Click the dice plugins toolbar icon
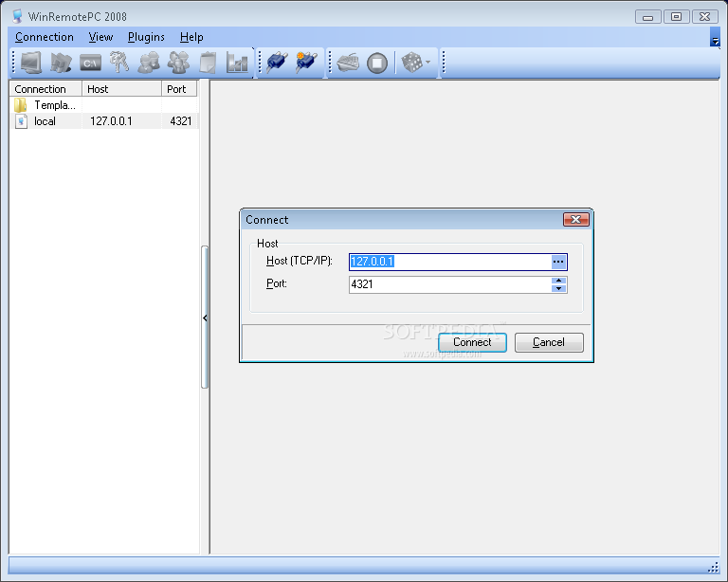The width and height of the screenshot is (728, 582). [411, 63]
